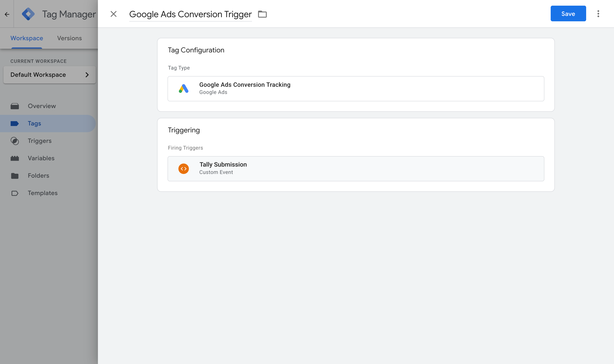The width and height of the screenshot is (614, 364).
Task: Open Tags in the sidebar
Action: [x=48, y=123]
